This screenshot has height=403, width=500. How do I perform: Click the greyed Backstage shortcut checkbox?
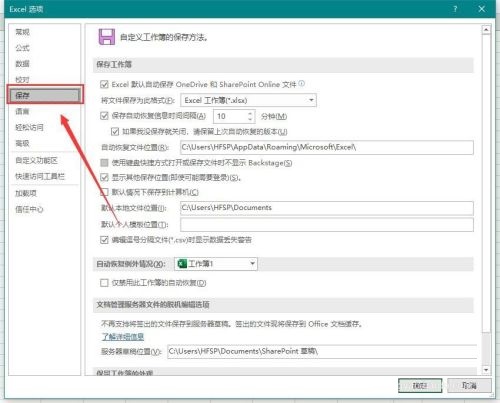(104, 163)
